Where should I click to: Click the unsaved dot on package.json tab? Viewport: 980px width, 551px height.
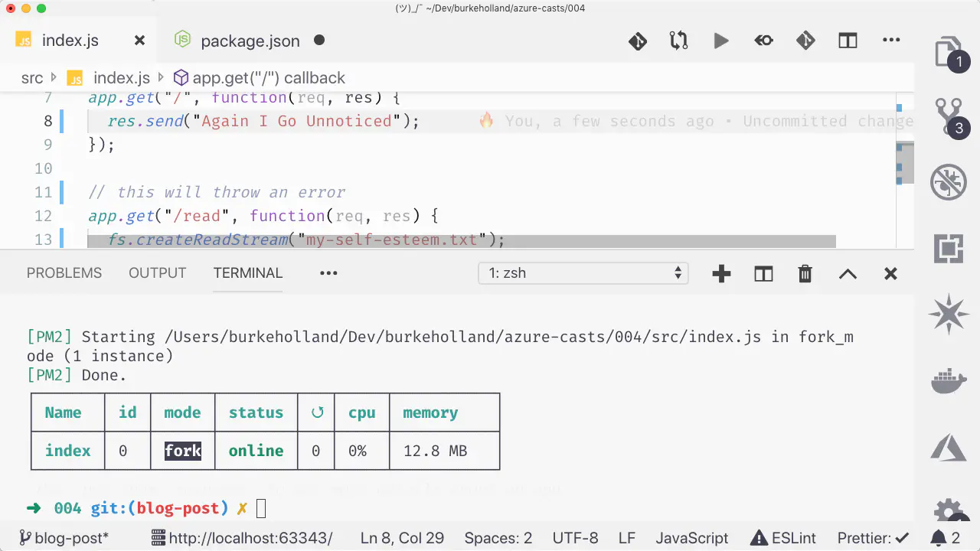319,41
